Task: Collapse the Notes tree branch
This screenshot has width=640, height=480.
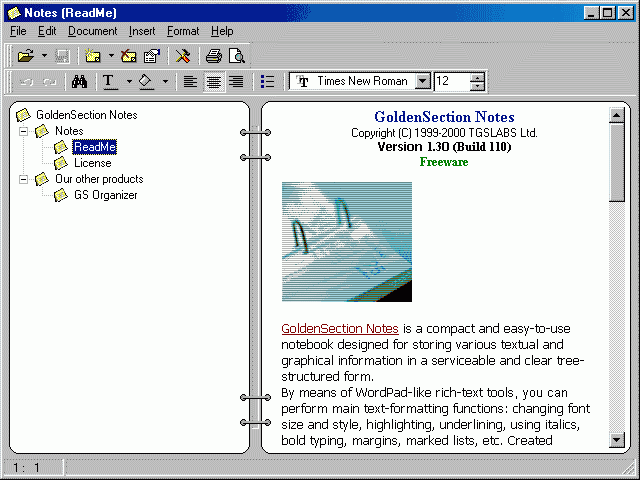Action: tap(24, 131)
